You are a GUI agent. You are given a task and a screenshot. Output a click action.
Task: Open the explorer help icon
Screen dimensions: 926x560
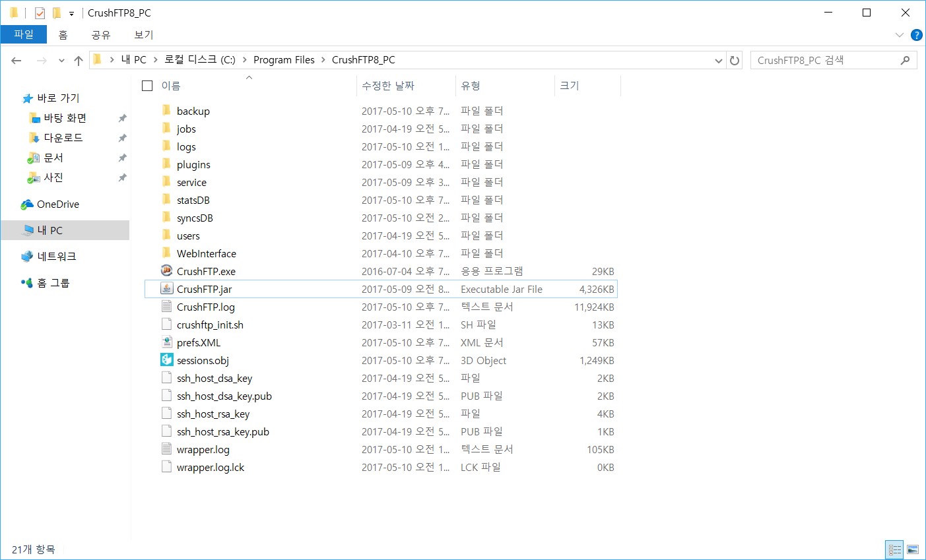[x=916, y=35]
